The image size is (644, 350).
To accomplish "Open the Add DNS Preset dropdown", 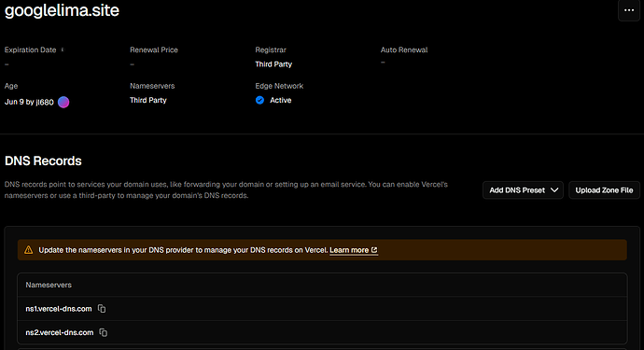I will [x=523, y=190].
